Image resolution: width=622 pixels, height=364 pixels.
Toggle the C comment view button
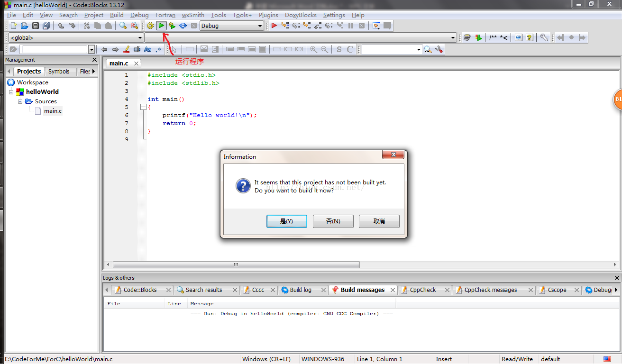[x=350, y=49]
